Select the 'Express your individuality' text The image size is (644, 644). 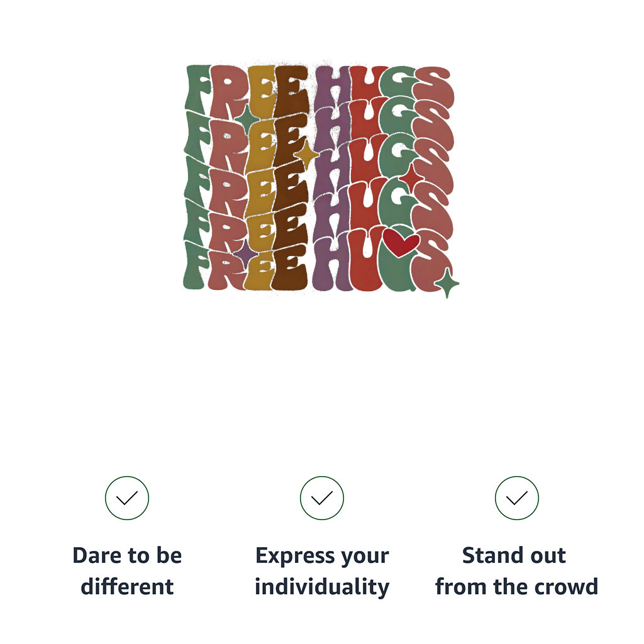(322, 571)
